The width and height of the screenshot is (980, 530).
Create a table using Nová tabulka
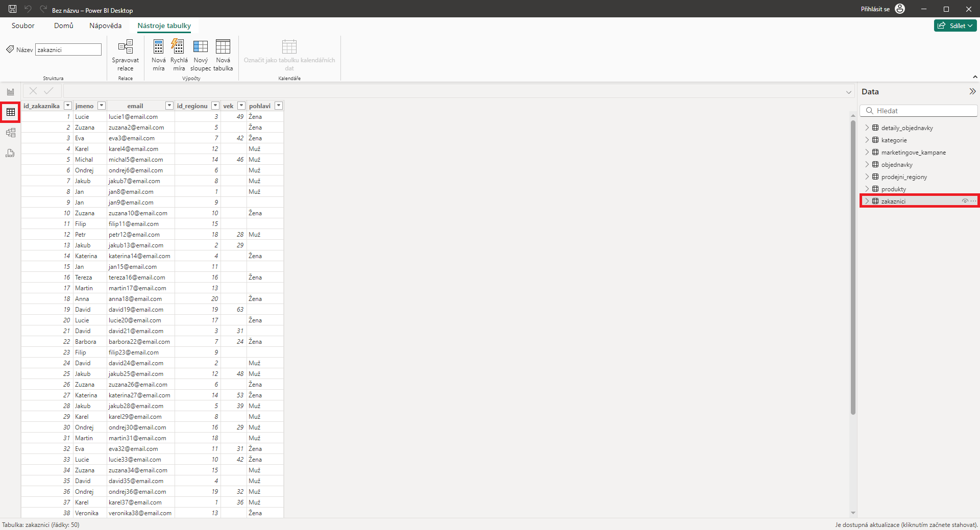(x=223, y=54)
